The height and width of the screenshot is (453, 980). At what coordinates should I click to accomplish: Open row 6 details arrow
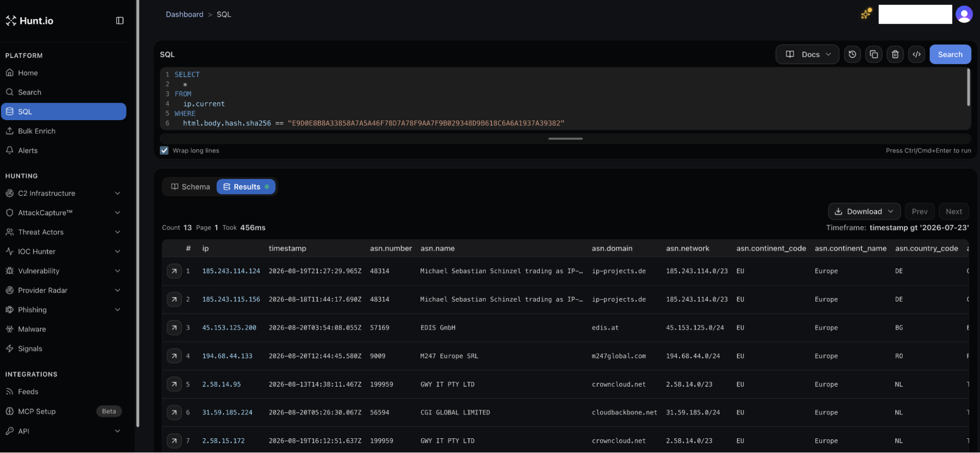tap(174, 413)
